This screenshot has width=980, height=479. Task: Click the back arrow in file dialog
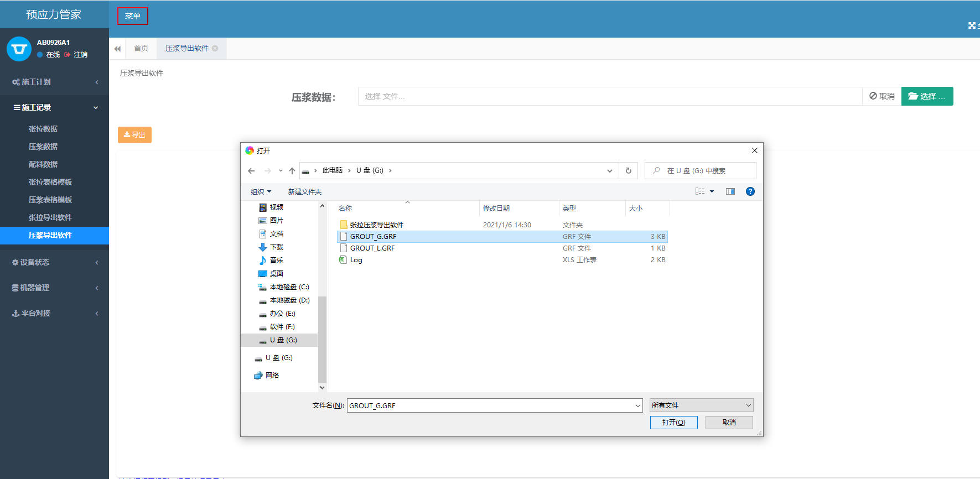pyautogui.click(x=251, y=171)
